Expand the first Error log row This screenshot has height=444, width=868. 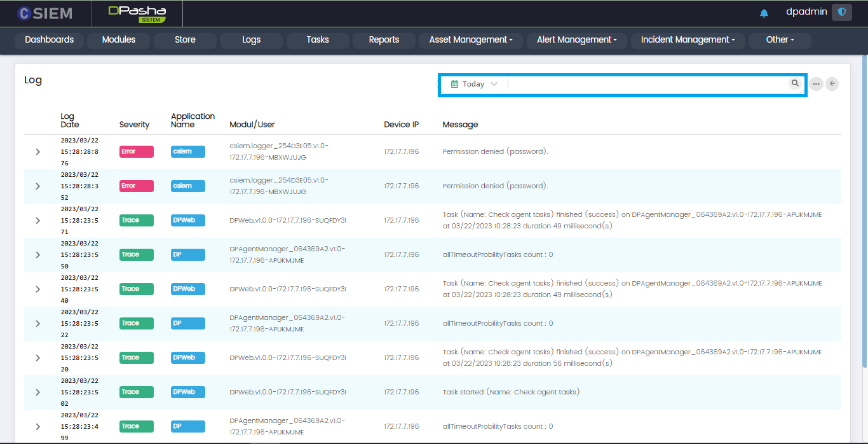(x=37, y=152)
